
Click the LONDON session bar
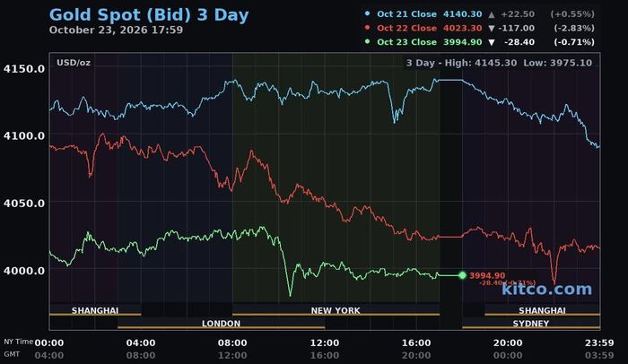pyautogui.click(x=221, y=323)
